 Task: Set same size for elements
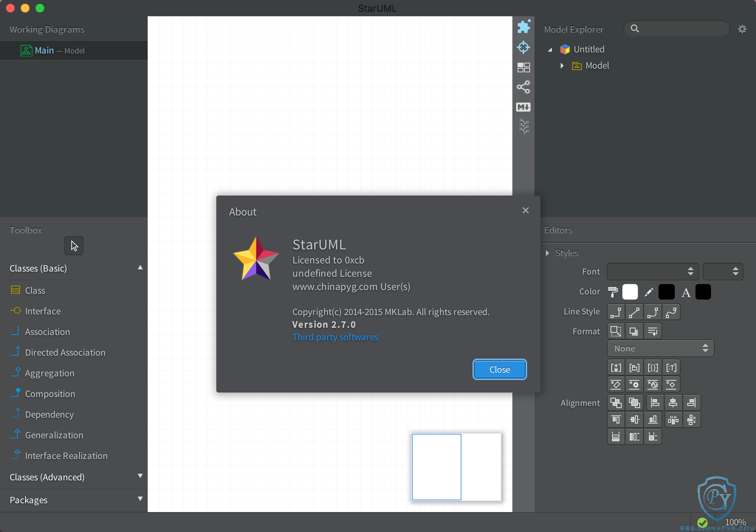[x=653, y=437]
